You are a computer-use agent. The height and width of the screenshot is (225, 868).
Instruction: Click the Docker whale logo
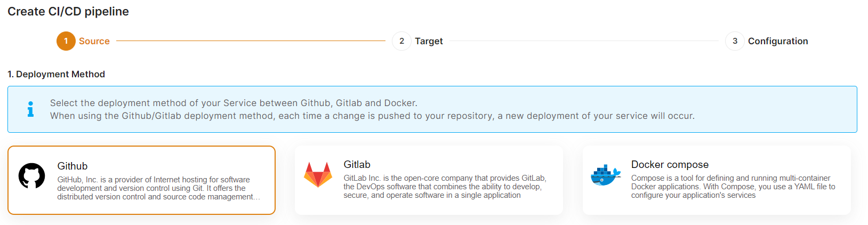606,175
